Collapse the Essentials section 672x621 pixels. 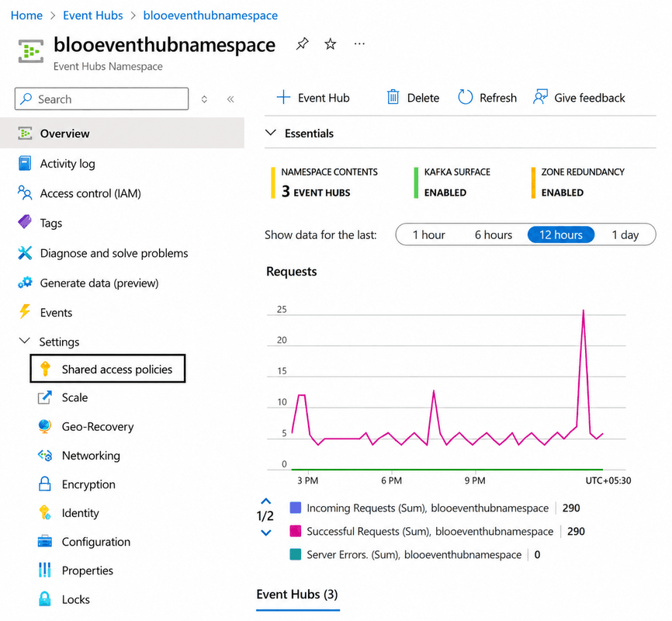click(270, 133)
